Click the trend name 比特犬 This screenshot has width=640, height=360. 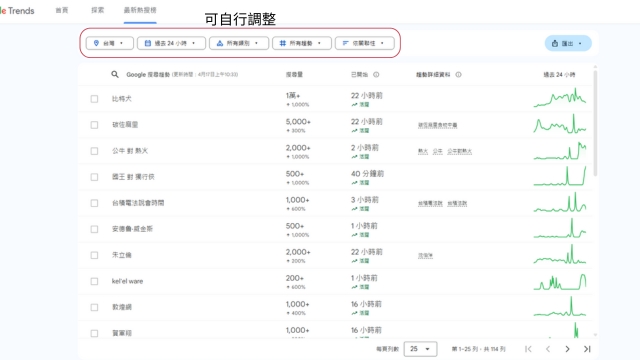122,99
